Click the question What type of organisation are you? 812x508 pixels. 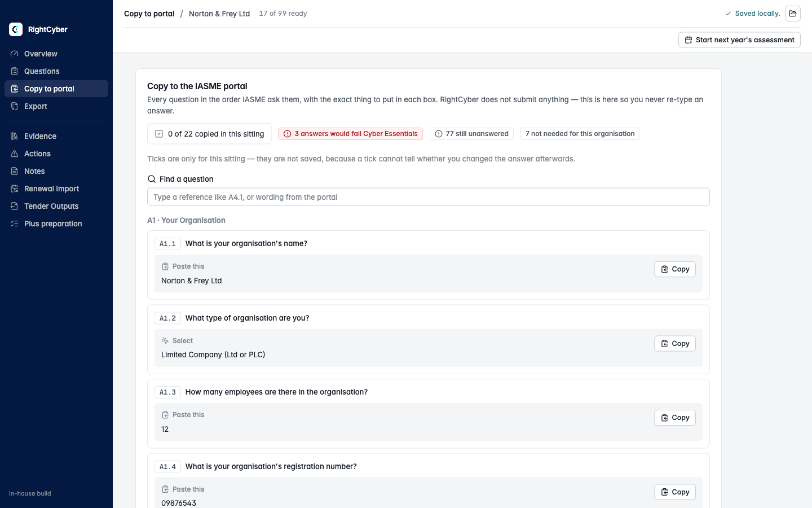248,318
